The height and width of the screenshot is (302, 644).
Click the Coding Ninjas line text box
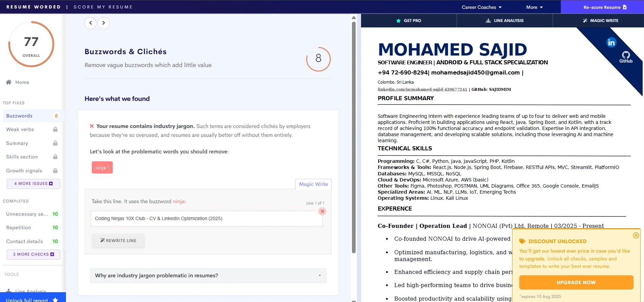point(207,219)
